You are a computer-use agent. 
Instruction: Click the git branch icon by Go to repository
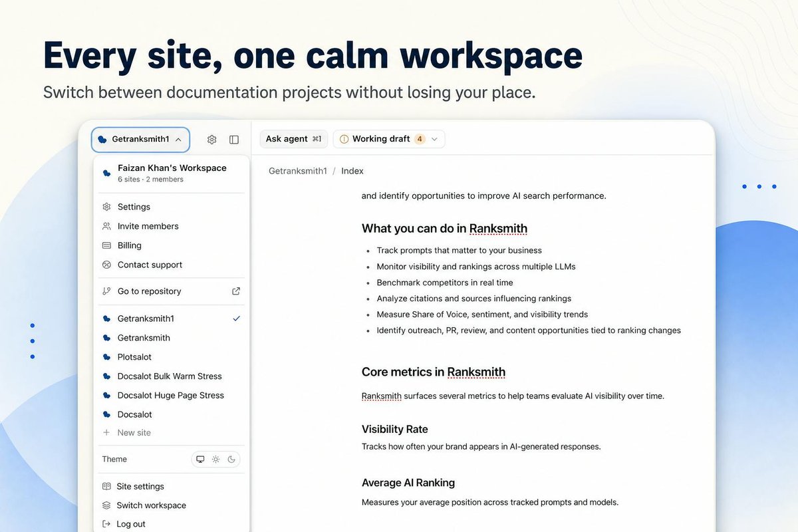(106, 291)
